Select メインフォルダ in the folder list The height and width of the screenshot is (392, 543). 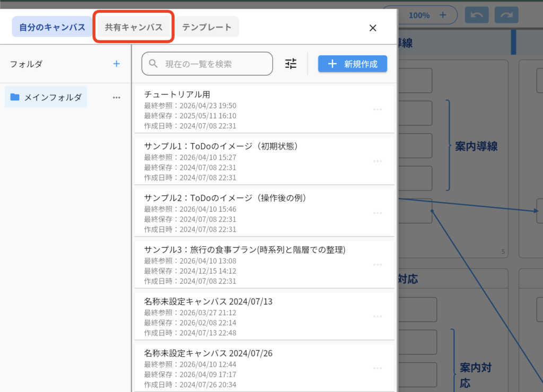46,98
